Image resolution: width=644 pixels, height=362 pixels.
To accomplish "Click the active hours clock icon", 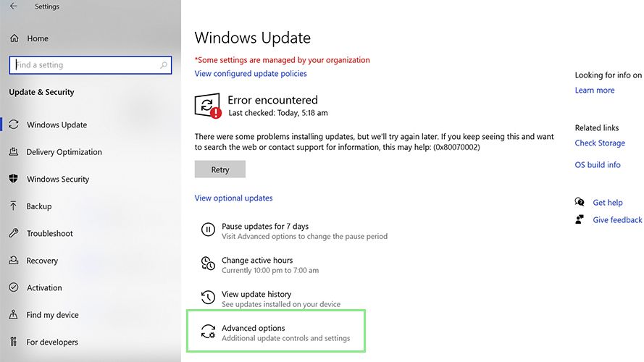I will pos(208,264).
